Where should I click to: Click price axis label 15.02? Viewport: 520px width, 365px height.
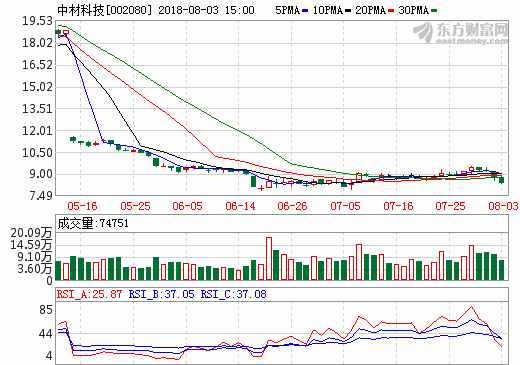coord(38,87)
